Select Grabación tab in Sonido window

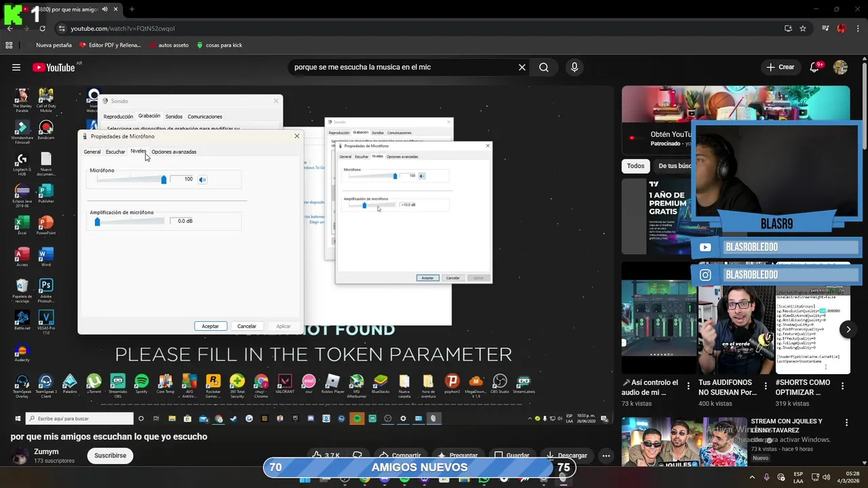tap(149, 116)
